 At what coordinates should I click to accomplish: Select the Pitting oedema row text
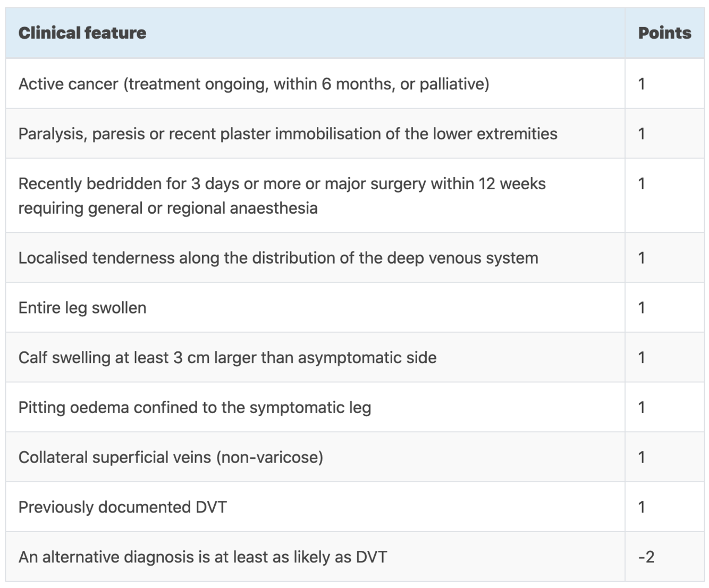pos(195,407)
